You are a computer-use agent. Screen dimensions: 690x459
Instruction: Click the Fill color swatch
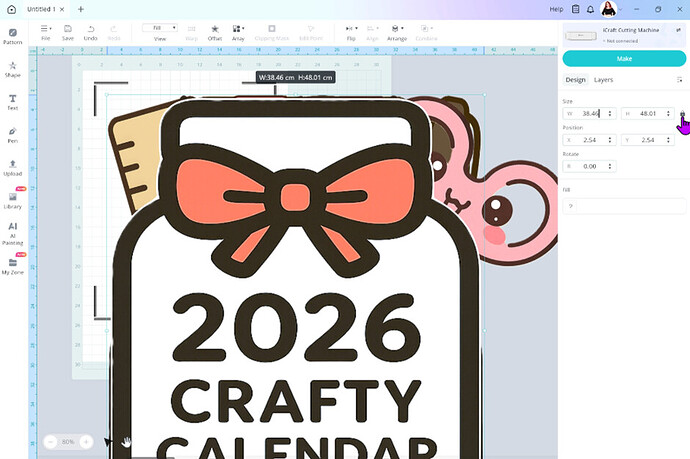coord(572,206)
